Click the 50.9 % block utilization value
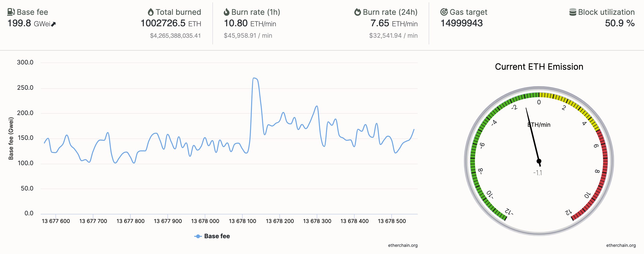The height and width of the screenshot is (254, 644). 620,23
